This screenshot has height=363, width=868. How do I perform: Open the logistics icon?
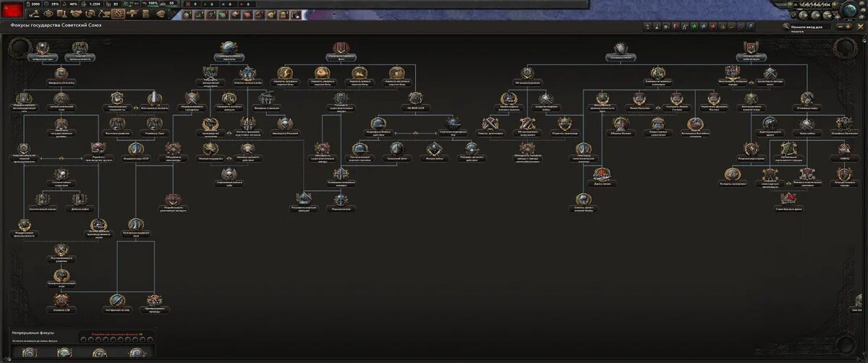coord(146,14)
